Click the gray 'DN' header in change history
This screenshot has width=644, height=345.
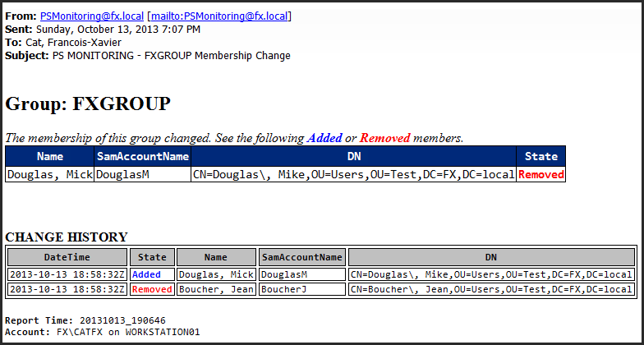491,257
